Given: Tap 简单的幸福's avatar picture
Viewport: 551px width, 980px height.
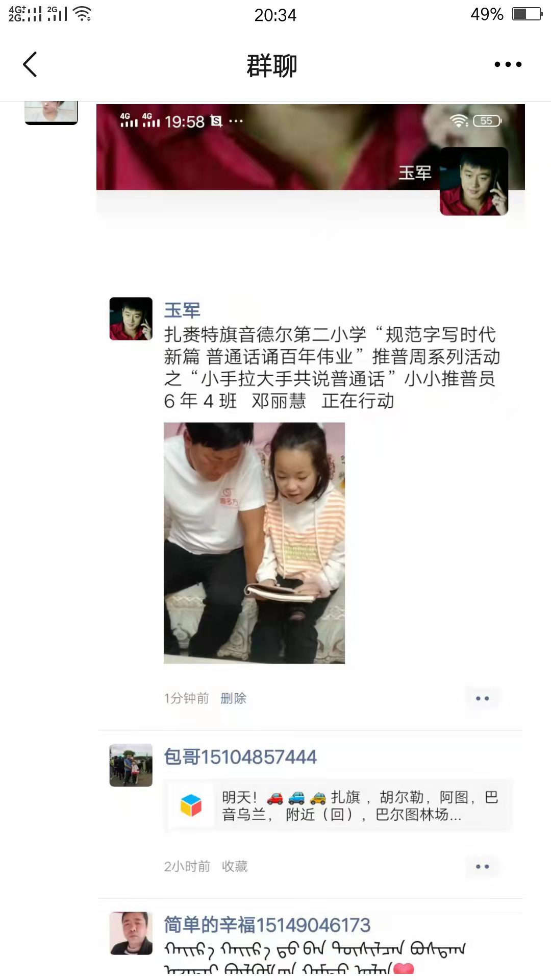Looking at the screenshot, I should point(131,933).
